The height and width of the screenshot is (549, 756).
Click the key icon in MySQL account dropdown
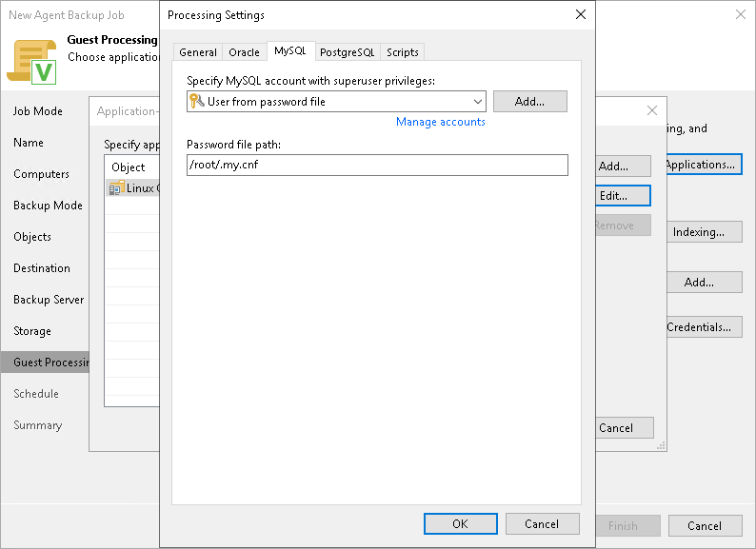197,101
